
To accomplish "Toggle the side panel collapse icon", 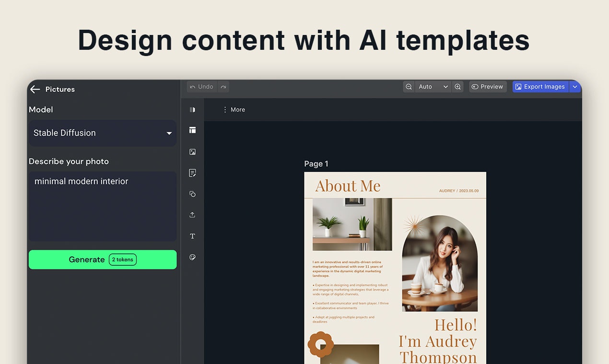I will (192, 110).
